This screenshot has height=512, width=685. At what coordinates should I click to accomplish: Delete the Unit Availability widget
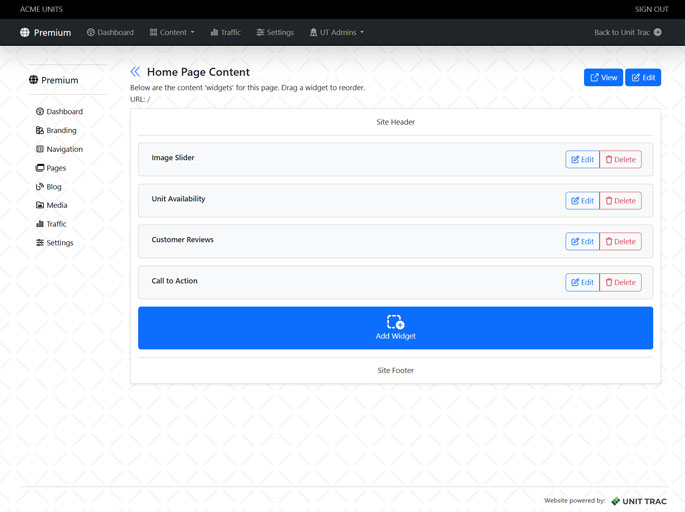pos(620,201)
